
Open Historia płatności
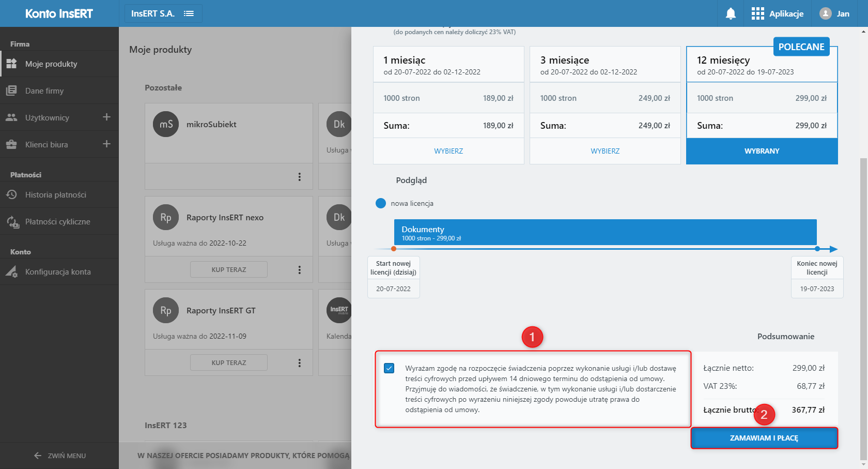click(59, 195)
